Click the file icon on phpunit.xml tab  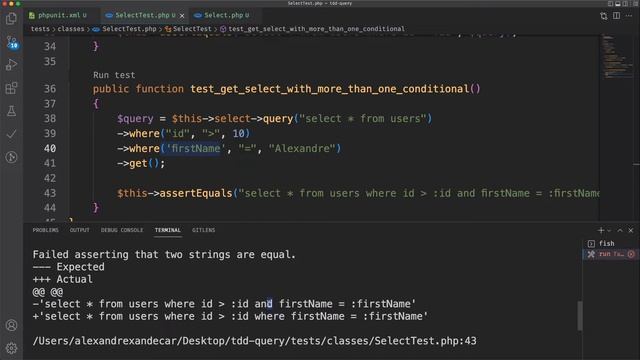click(x=32, y=15)
